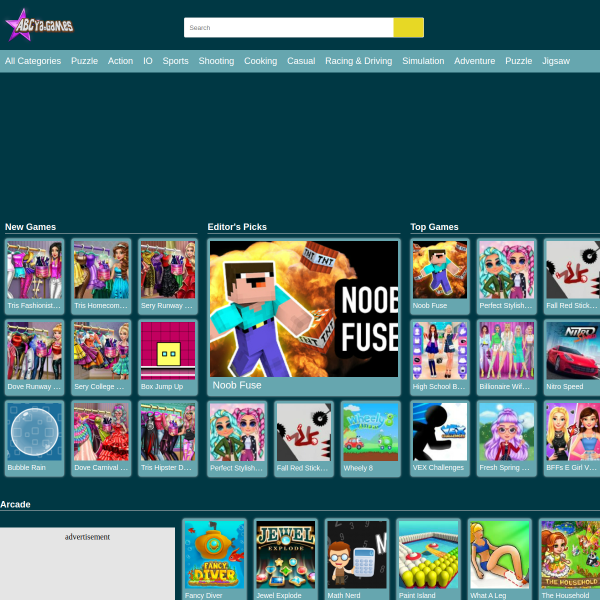Open Fresh Spring game thumbnail
The width and height of the screenshot is (600, 600).
[x=507, y=439]
